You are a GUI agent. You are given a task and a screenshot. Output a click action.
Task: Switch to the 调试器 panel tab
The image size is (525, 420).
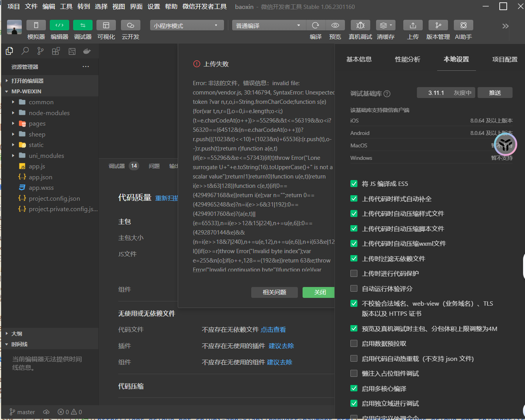pos(117,166)
